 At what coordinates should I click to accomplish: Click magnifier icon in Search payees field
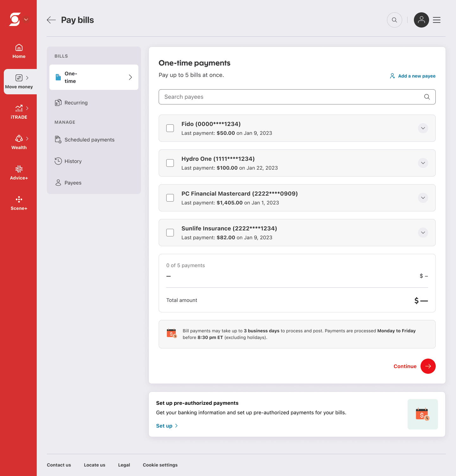click(427, 97)
